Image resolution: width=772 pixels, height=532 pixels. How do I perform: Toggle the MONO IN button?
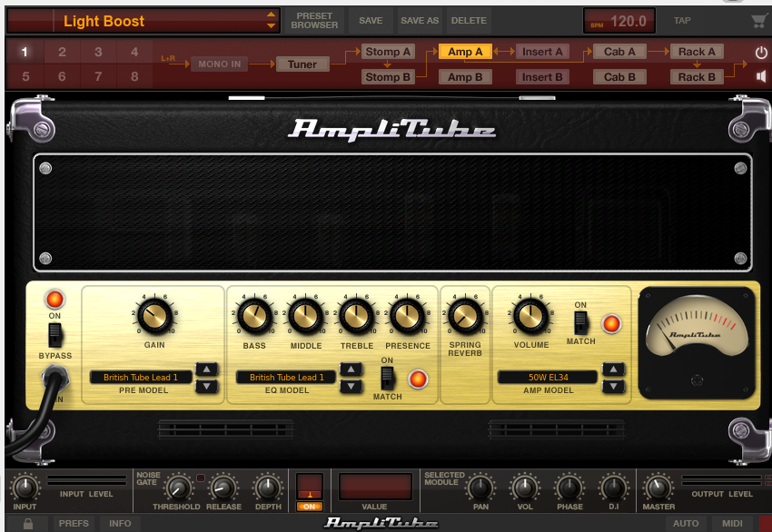pos(219,64)
